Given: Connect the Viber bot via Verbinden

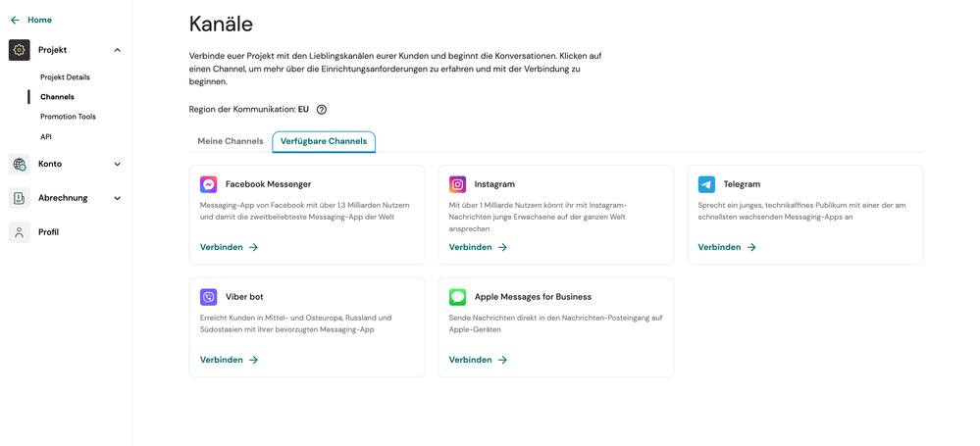Looking at the screenshot, I should [229, 360].
